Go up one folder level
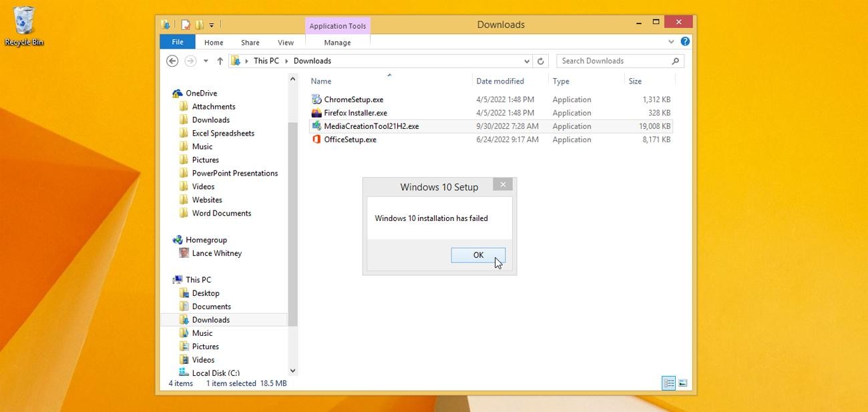868x412 pixels. (x=220, y=61)
